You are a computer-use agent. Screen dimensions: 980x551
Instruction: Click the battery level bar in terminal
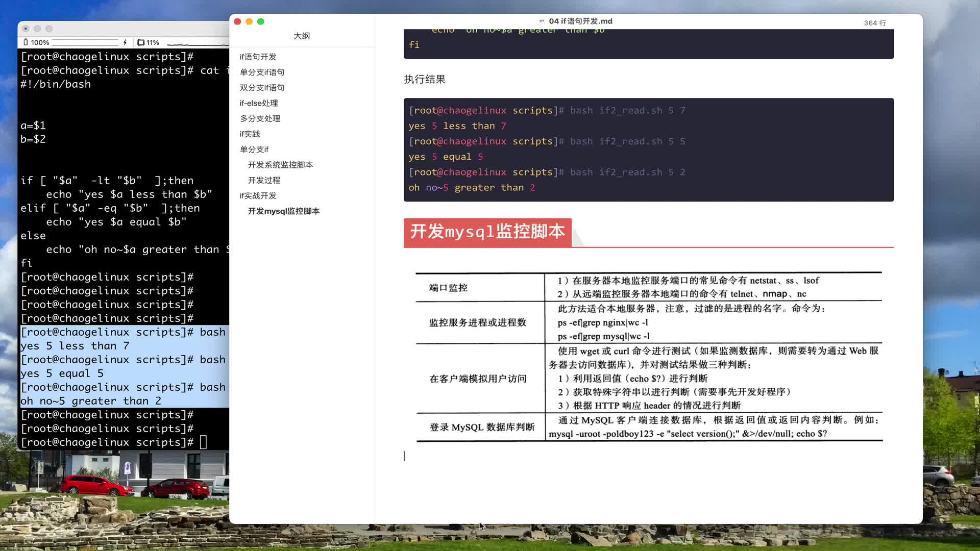(x=85, y=42)
